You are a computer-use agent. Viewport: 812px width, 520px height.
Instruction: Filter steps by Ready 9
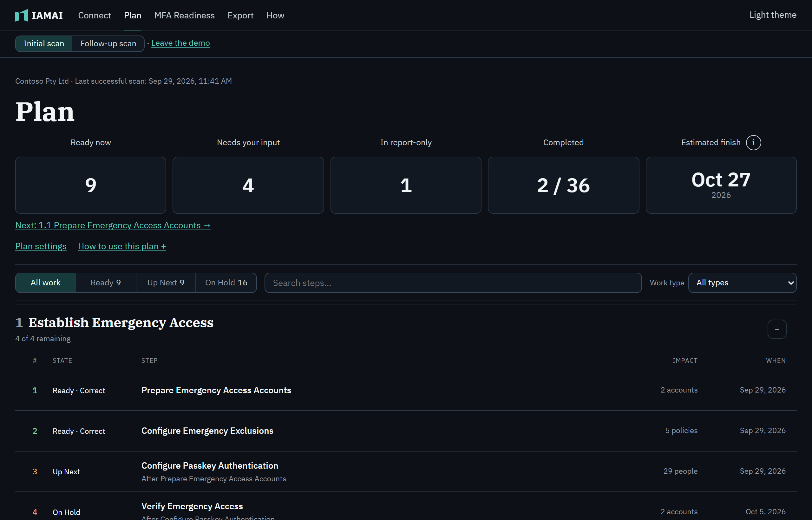click(106, 283)
